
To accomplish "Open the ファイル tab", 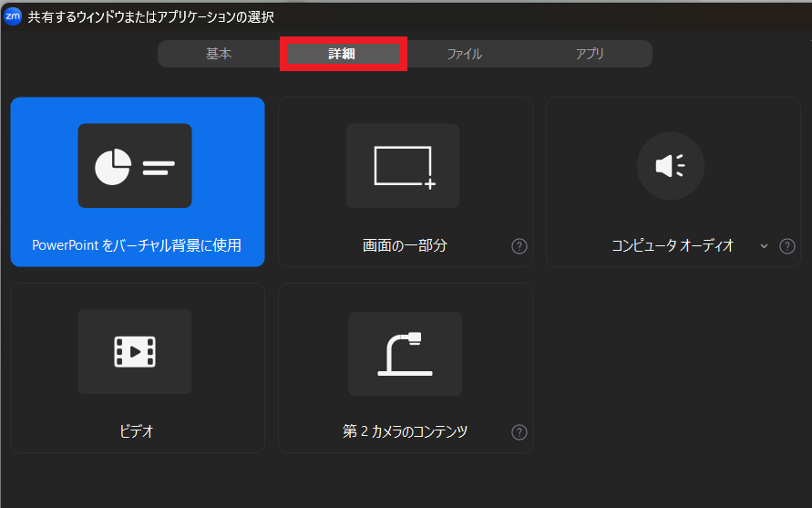I will pyautogui.click(x=465, y=54).
